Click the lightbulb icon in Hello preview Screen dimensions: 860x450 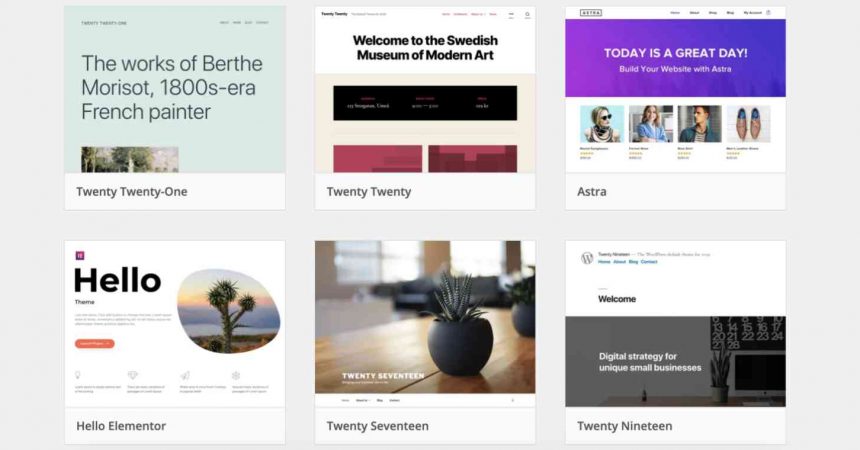78,375
